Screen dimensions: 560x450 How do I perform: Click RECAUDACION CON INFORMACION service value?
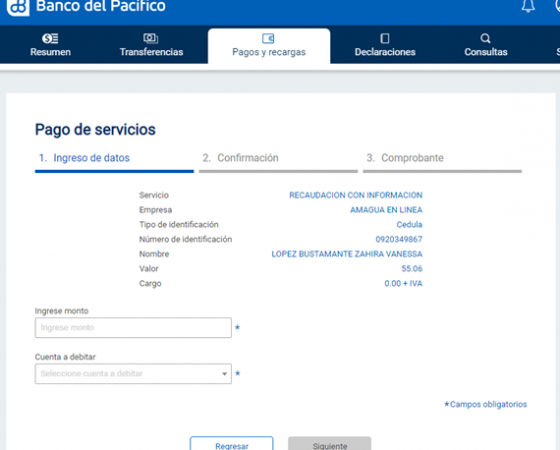coord(356,195)
